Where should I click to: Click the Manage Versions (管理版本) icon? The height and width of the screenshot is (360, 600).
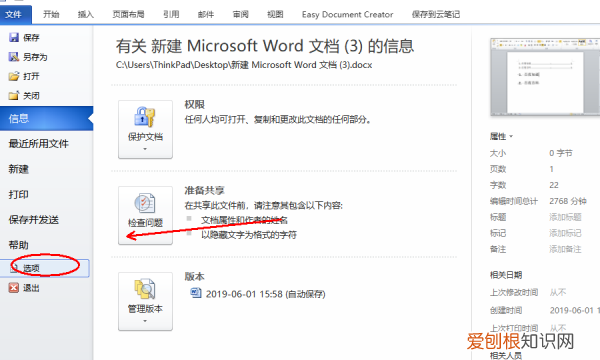145,289
